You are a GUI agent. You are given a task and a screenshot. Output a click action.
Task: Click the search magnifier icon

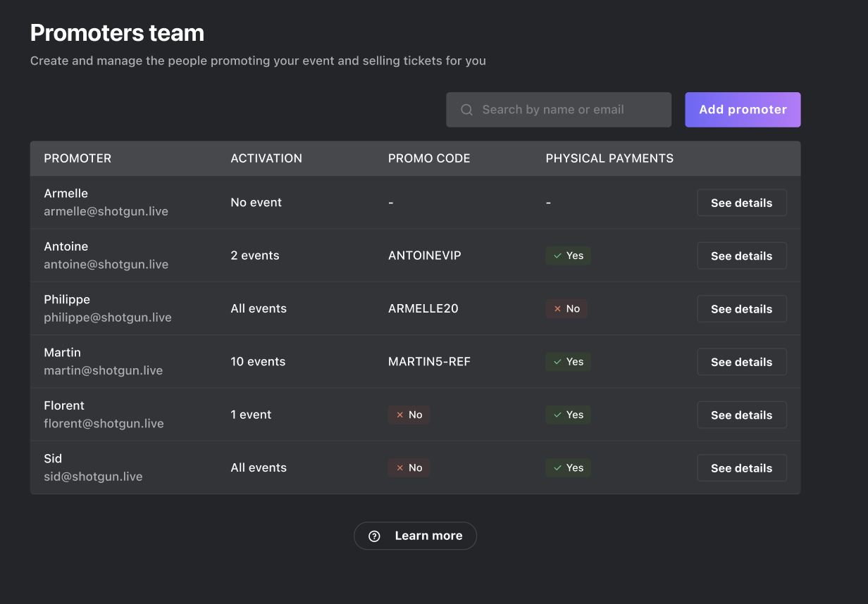466,110
